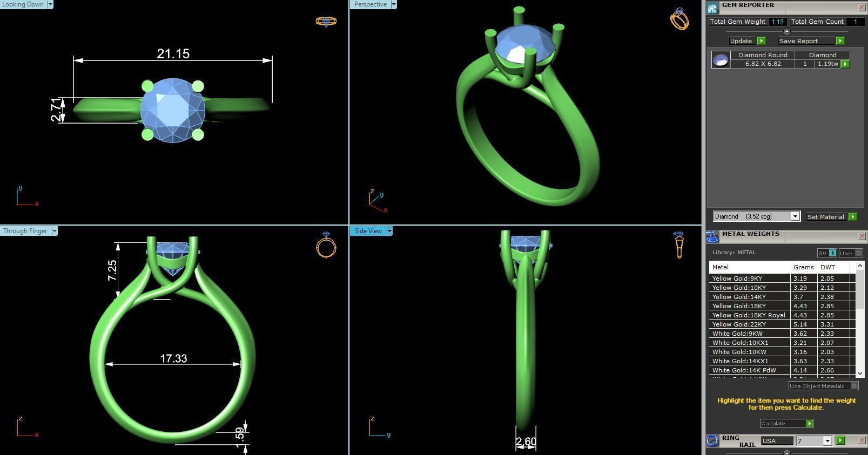Click the ring icon in Looking Down viewport
Viewport: 868px width, 455px height.
(x=326, y=22)
